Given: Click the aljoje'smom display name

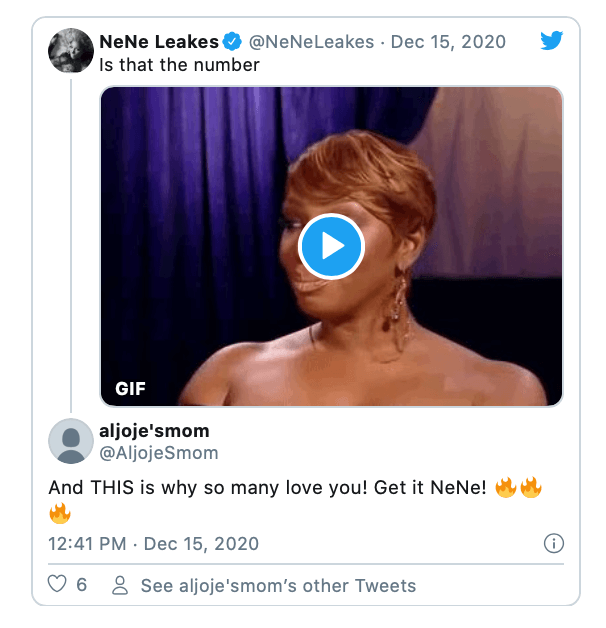Looking at the screenshot, I should (154, 431).
